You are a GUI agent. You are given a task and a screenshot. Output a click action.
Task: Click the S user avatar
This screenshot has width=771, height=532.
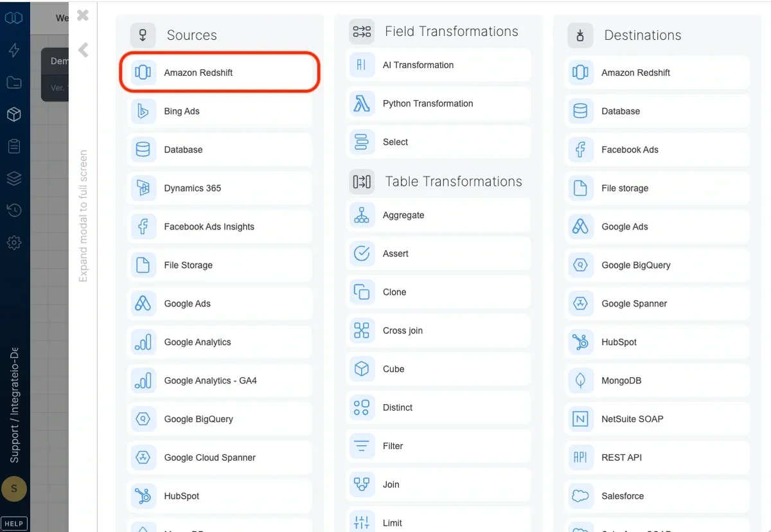click(x=14, y=489)
